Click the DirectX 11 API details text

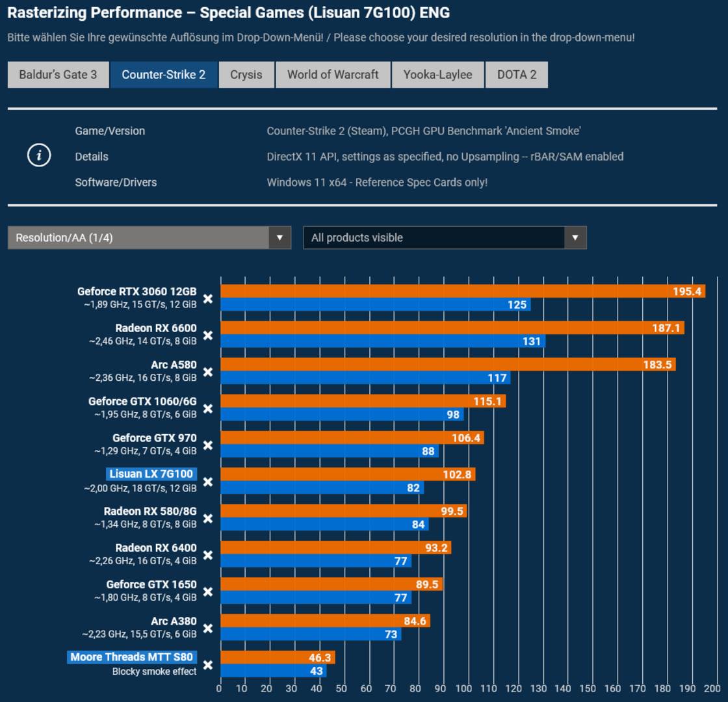[x=445, y=157]
